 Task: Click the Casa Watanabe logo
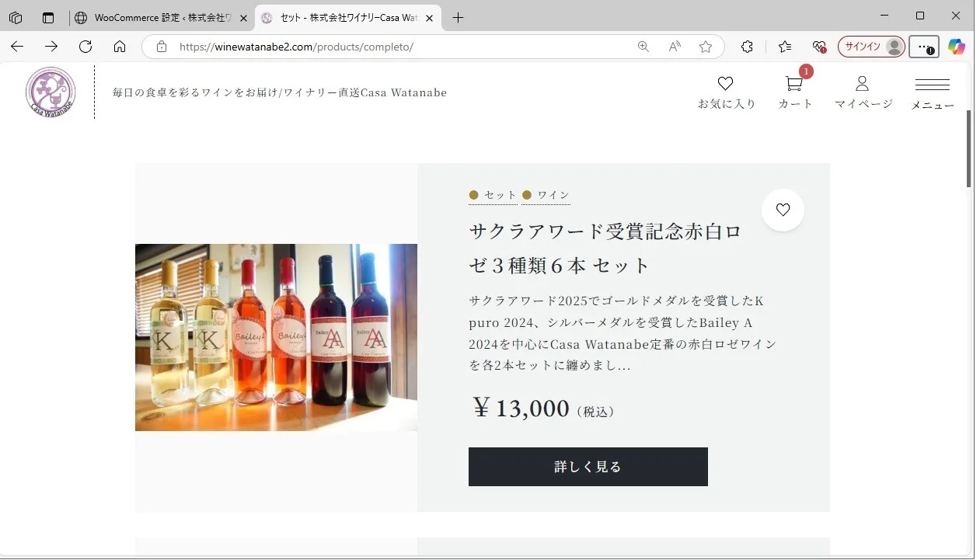click(51, 92)
